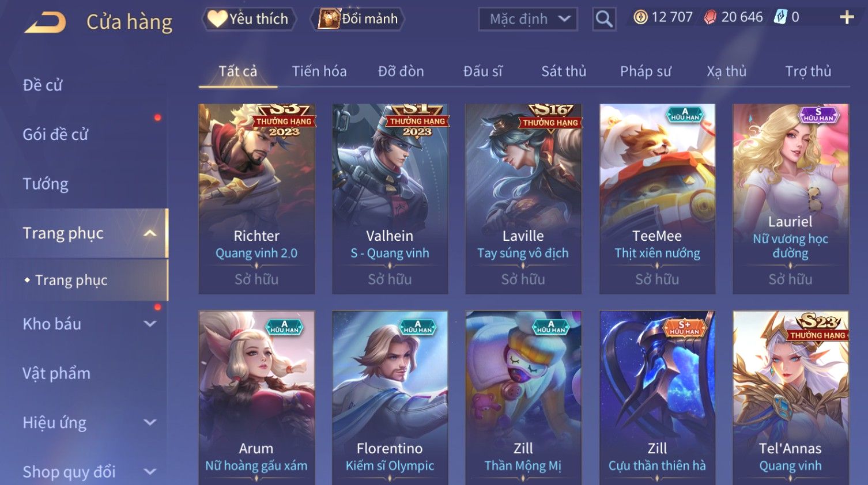The height and width of the screenshot is (485, 868).
Task: Expand the Kho báu sidebar section
Action: click(150, 324)
